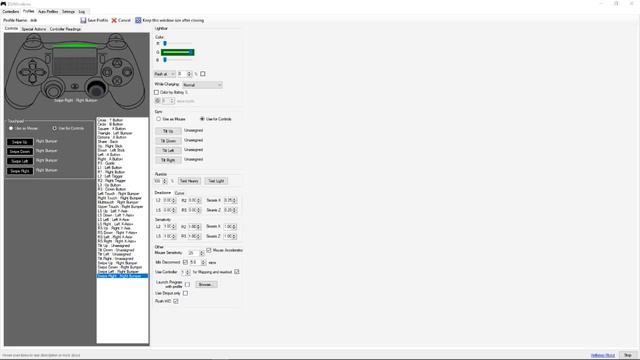This screenshot has width=640, height=360.
Task: Click the Swipe Down button
Action: (20, 151)
